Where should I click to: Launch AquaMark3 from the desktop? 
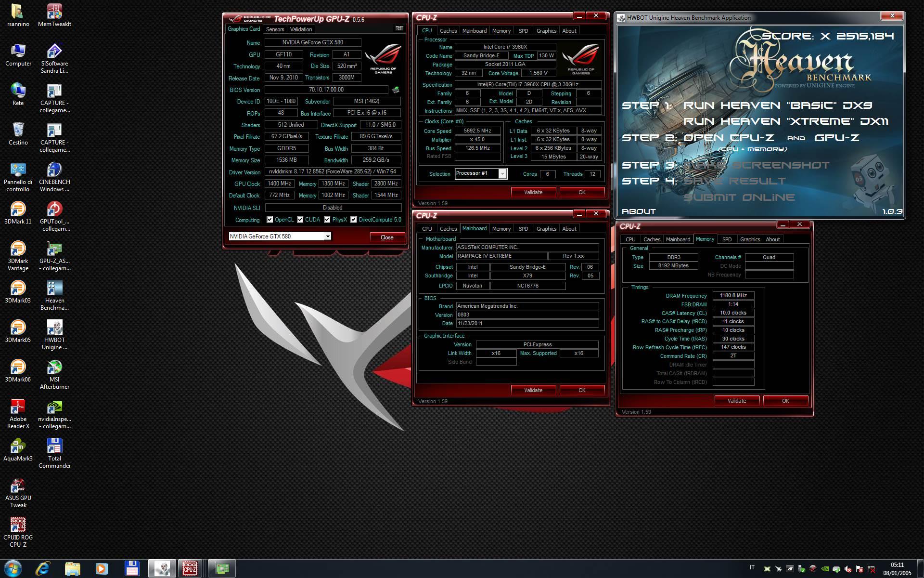[18, 449]
